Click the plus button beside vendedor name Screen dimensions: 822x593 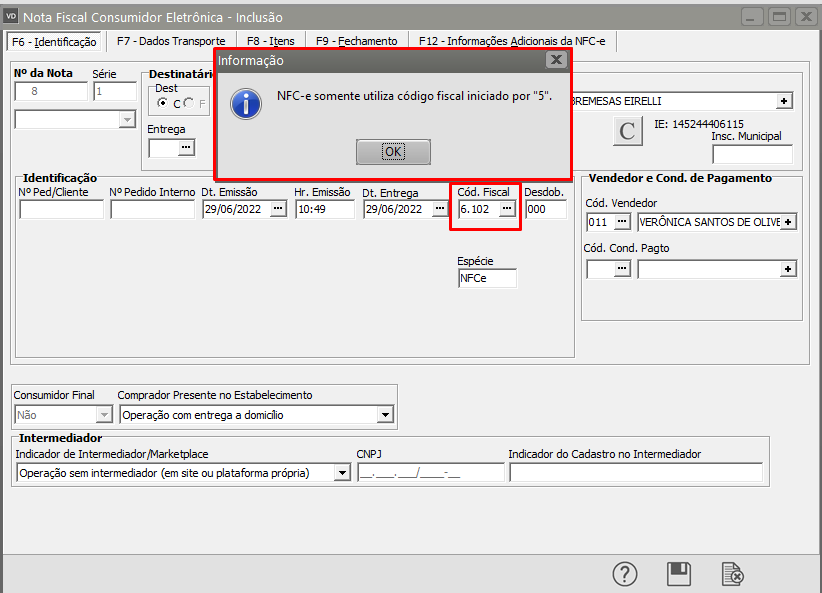pyautogui.click(x=788, y=221)
